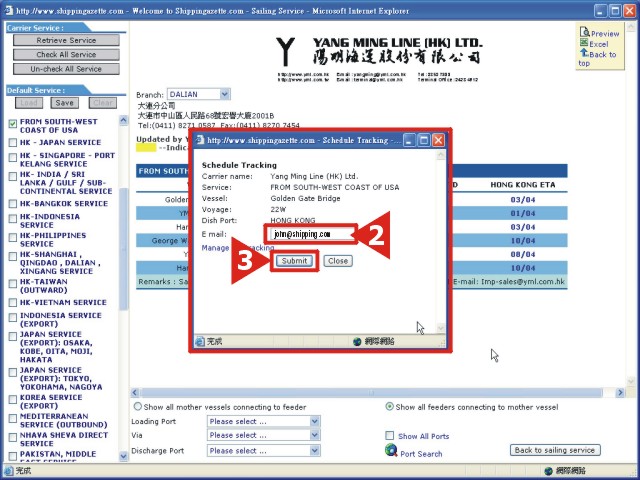640x480 pixels.
Task: Click the Port Search globe icon
Action: coord(391,450)
